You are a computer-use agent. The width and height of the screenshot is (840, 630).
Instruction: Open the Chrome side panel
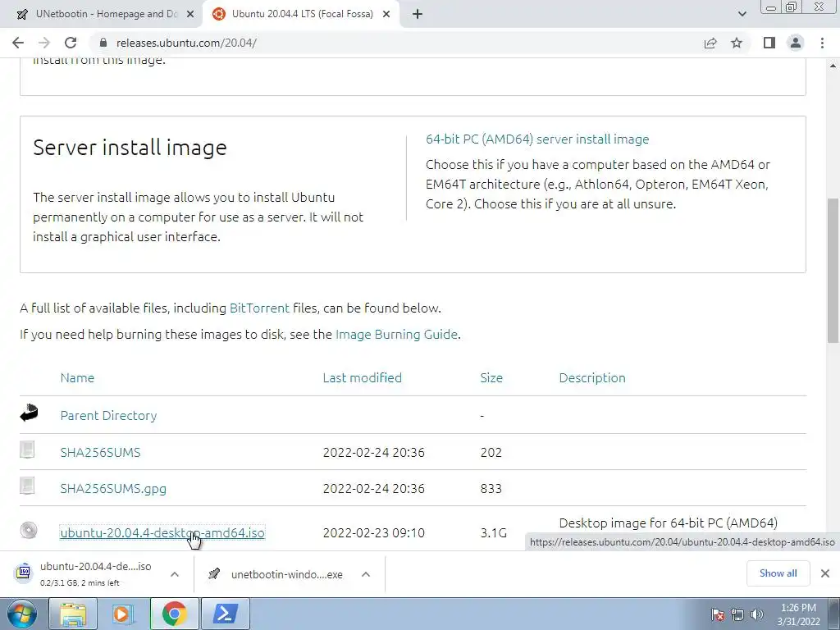click(769, 43)
